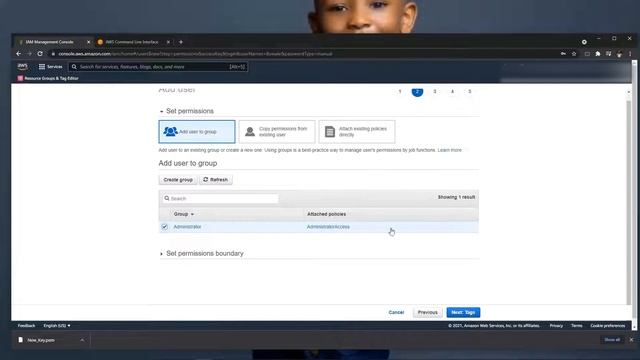
Task: Go to wizard step 4
Action: pos(452,91)
